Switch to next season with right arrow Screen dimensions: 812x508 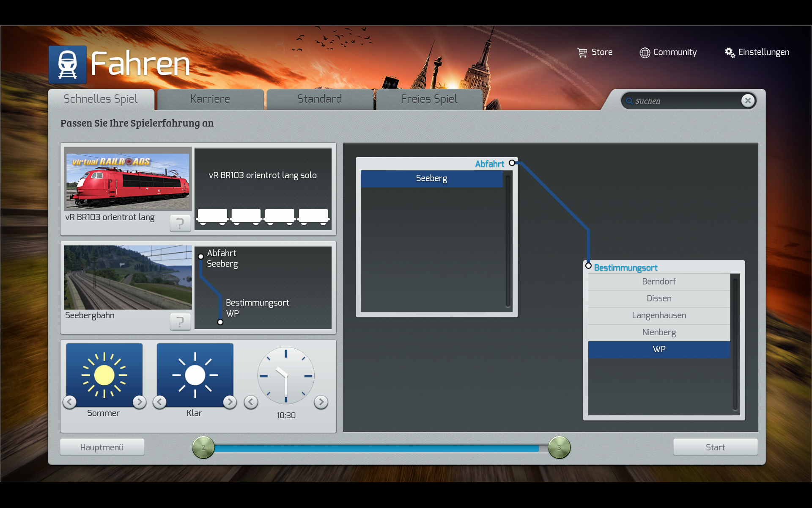(139, 402)
